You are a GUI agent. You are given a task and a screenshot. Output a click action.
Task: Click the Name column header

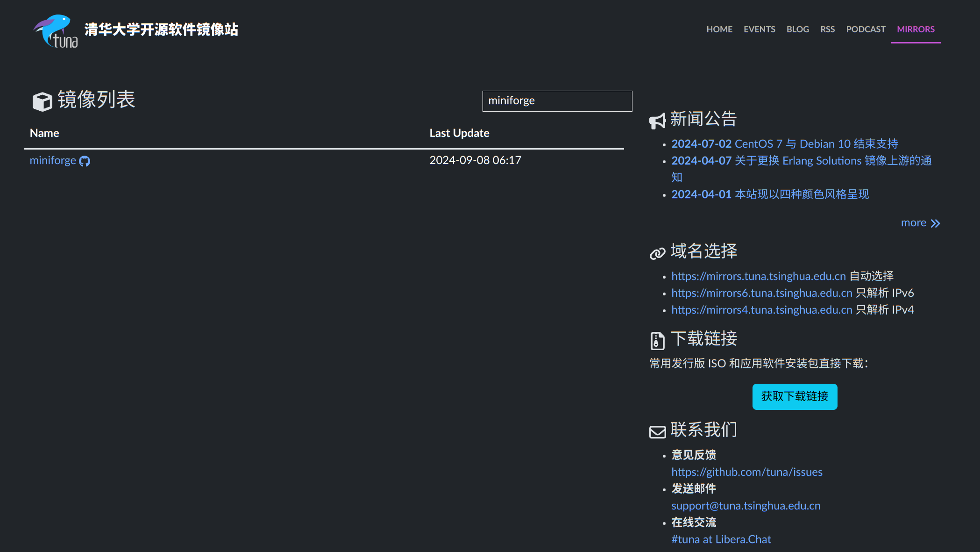pyautogui.click(x=44, y=133)
